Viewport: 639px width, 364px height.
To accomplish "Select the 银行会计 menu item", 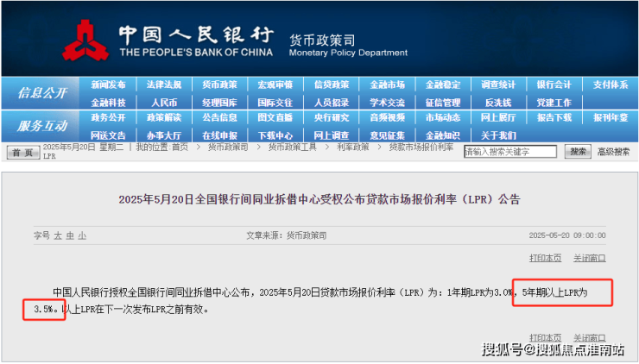I will click(x=554, y=85).
